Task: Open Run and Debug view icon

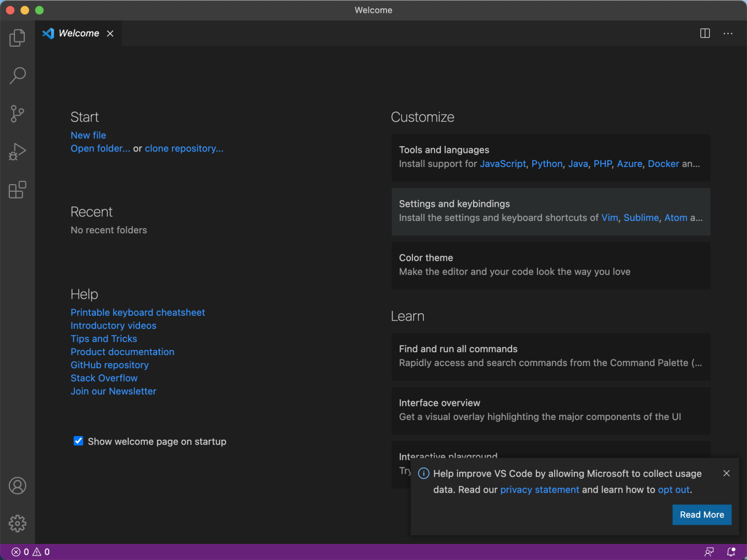Action: [x=17, y=152]
